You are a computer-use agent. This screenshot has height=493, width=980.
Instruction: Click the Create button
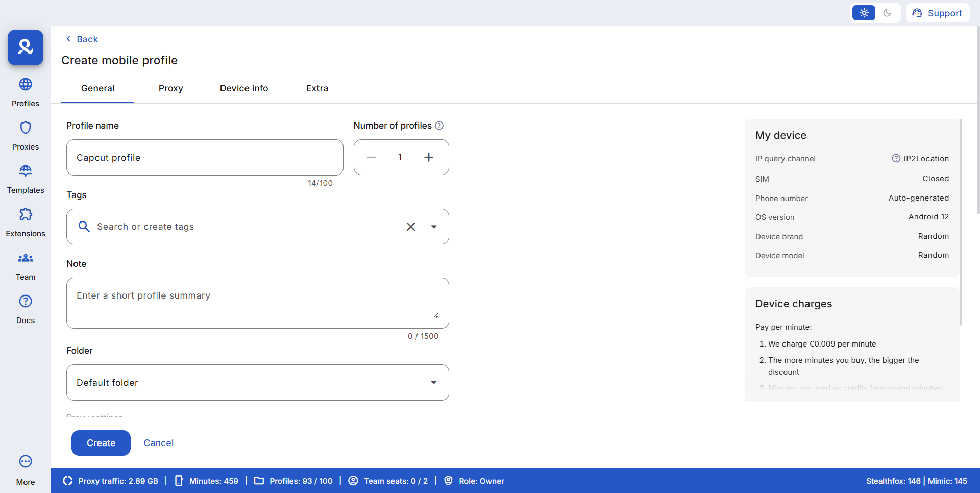(101, 443)
